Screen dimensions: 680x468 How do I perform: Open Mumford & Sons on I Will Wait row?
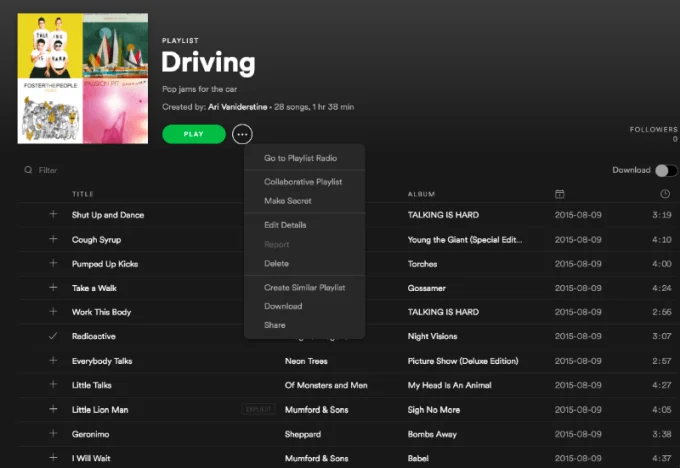(x=316, y=458)
